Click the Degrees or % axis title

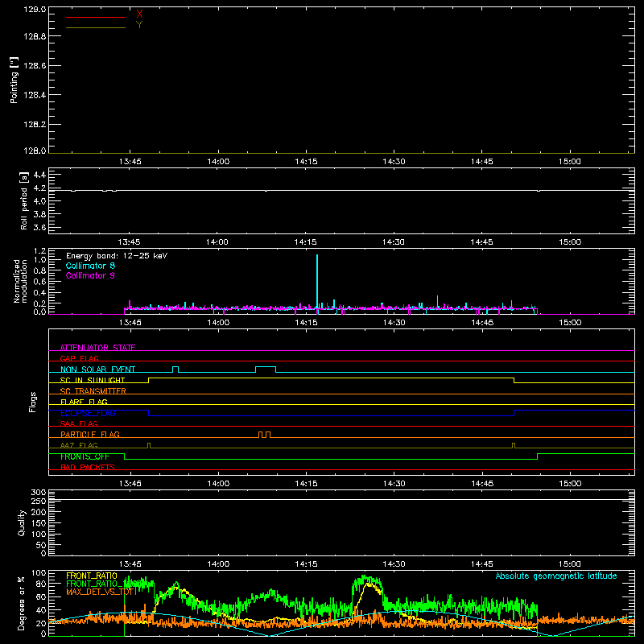pos(22,603)
